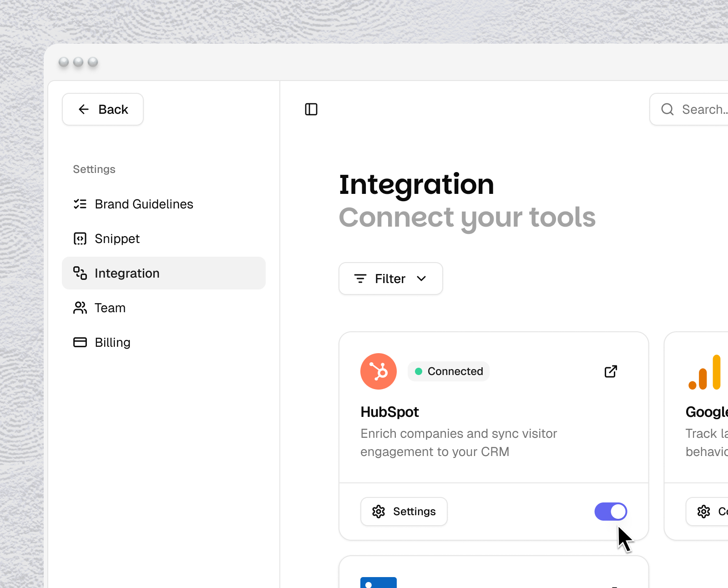The height and width of the screenshot is (588, 728).
Task: Click the 'Connect your tools' subtitle
Action: pos(467,218)
